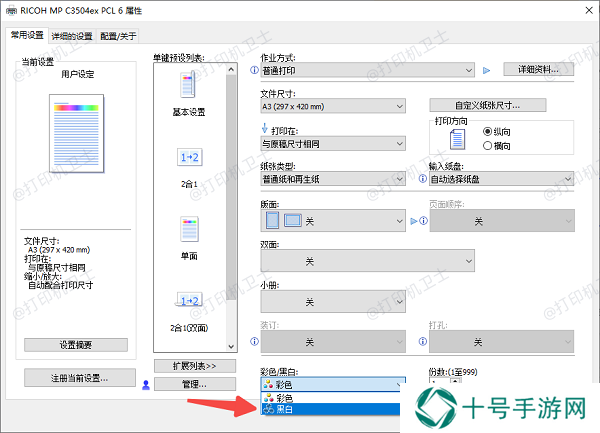Click 注册当前设置... button
The width and height of the screenshot is (600, 433).
coord(80,378)
